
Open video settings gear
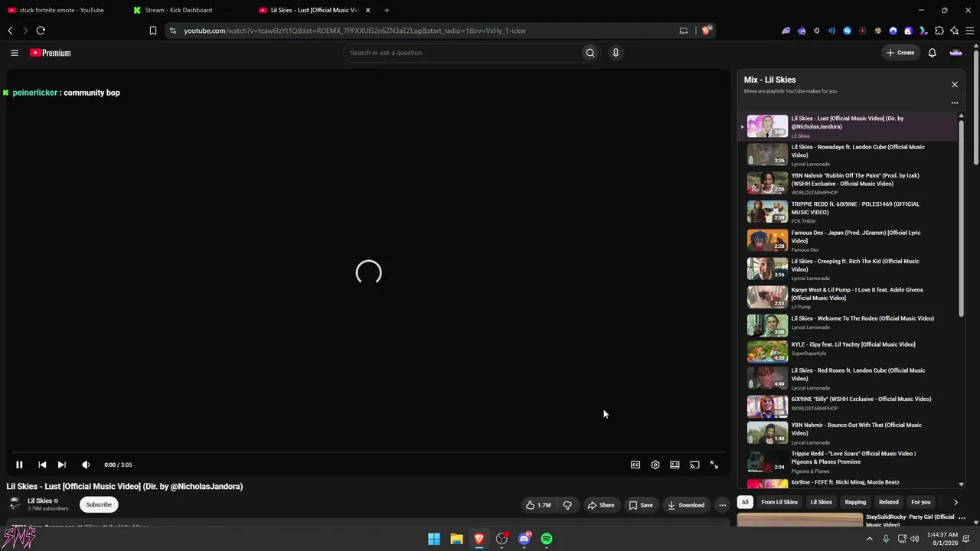pyautogui.click(x=655, y=465)
